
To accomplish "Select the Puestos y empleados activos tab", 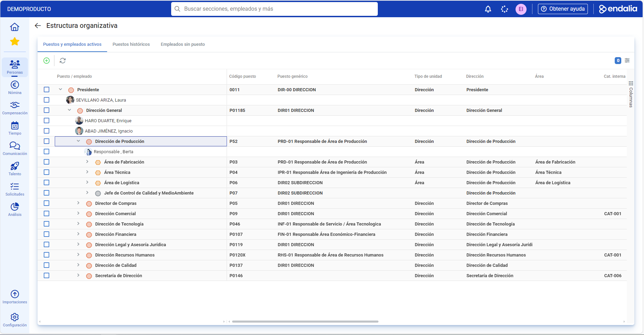I will tap(72, 44).
